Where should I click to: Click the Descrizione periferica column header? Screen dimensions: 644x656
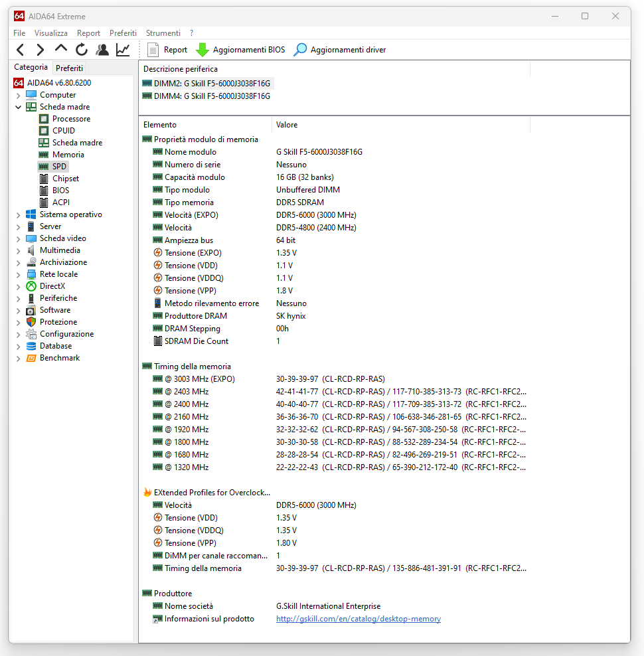[x=335, y=69]
